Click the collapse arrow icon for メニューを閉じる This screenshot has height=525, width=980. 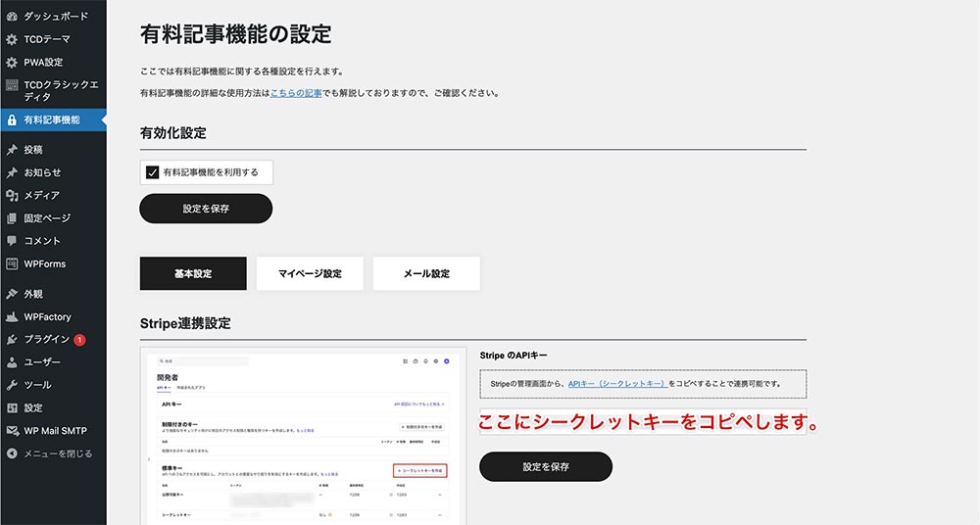coord(12,453)
